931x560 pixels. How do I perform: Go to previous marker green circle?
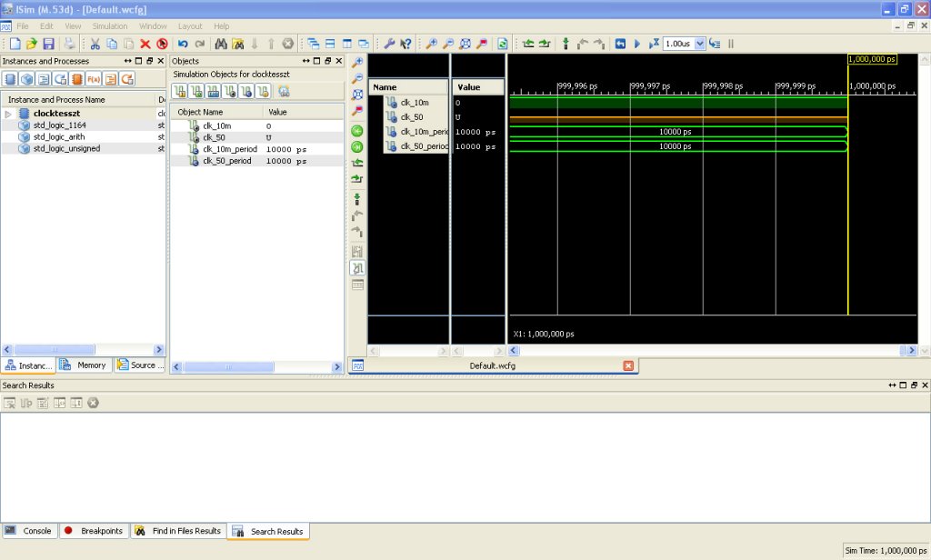click(357, 131)
